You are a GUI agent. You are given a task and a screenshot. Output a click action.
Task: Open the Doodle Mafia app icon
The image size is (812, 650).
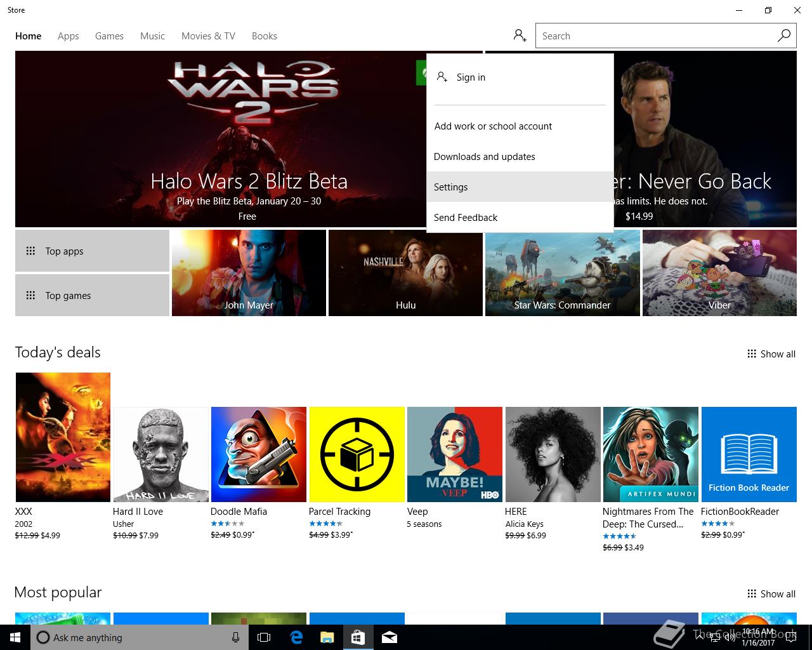point(258,454)
